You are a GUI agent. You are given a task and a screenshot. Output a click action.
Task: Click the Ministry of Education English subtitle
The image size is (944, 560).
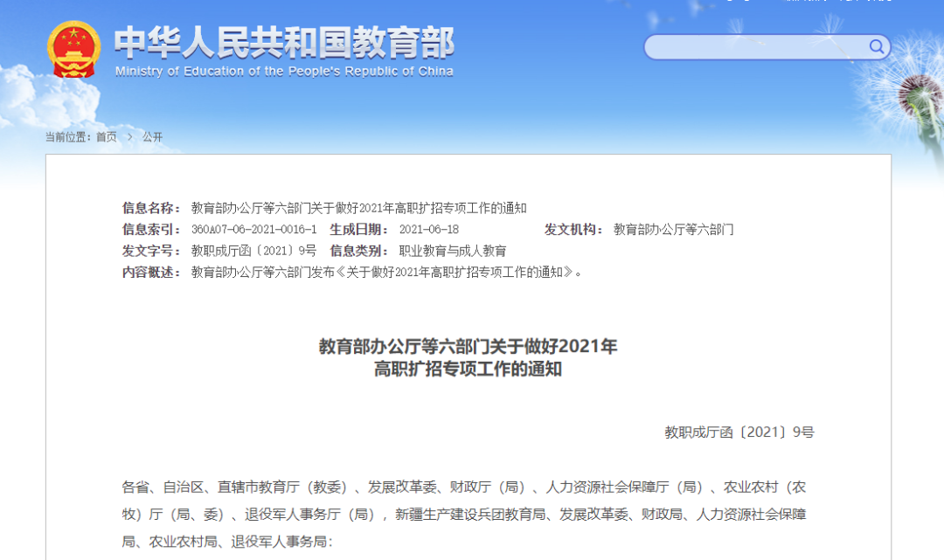pos(284,72)
